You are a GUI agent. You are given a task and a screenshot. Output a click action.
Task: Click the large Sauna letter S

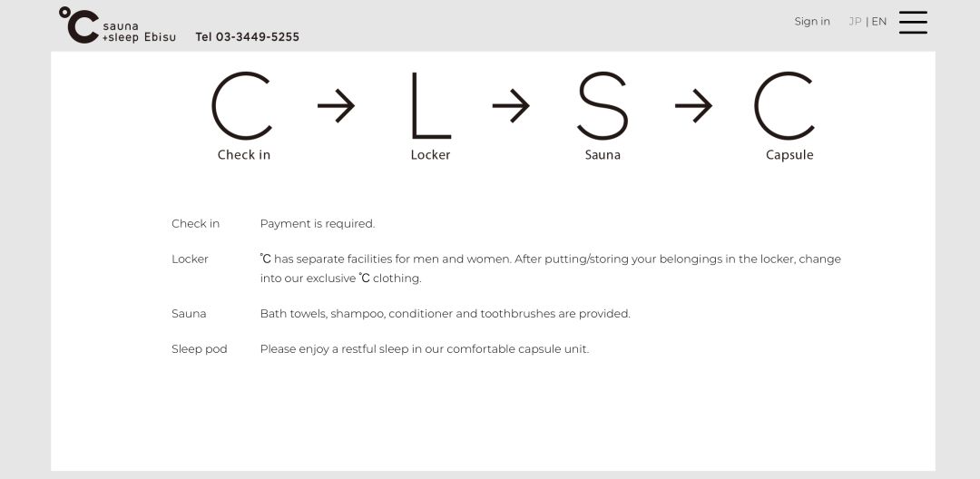pos(603,106)
